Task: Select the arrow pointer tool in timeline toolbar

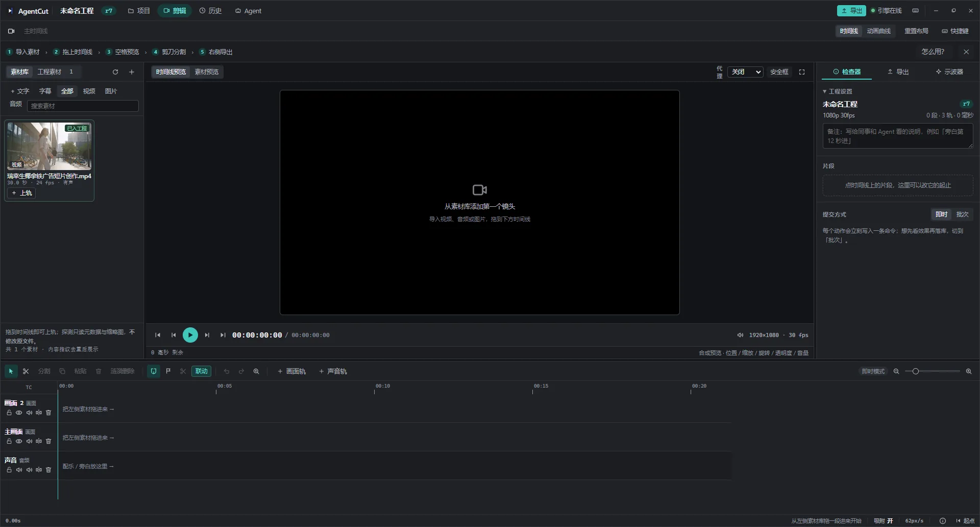Action: pyautogui.click(x=11, y=371)
